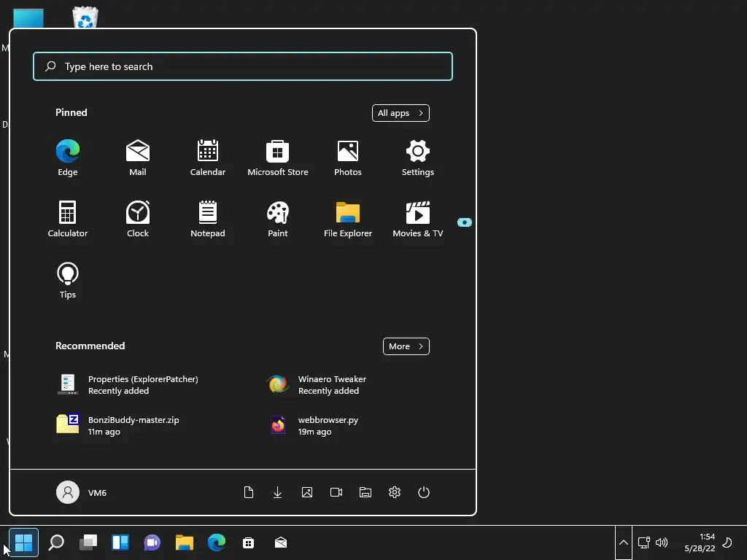Open File Explorer from the taskbar

click(x=185, y=542)
